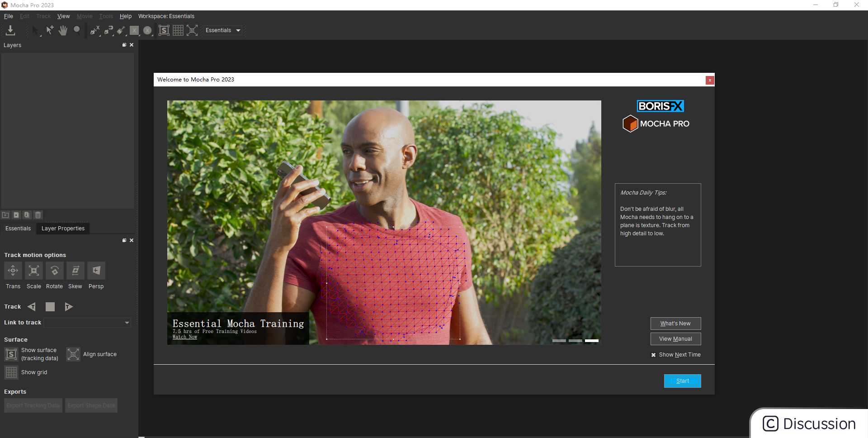Close the Layers panel
Screen dimensions: 868x438
tap(132, 45)
